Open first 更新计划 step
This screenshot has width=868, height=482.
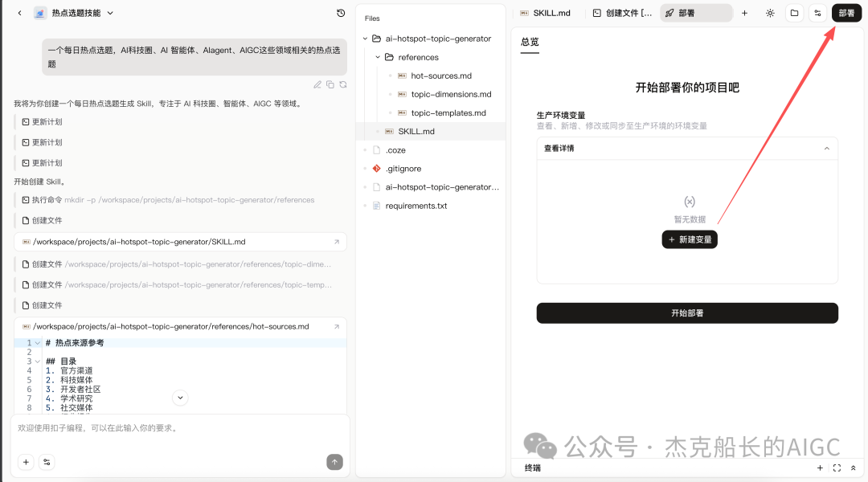(42, 122)
